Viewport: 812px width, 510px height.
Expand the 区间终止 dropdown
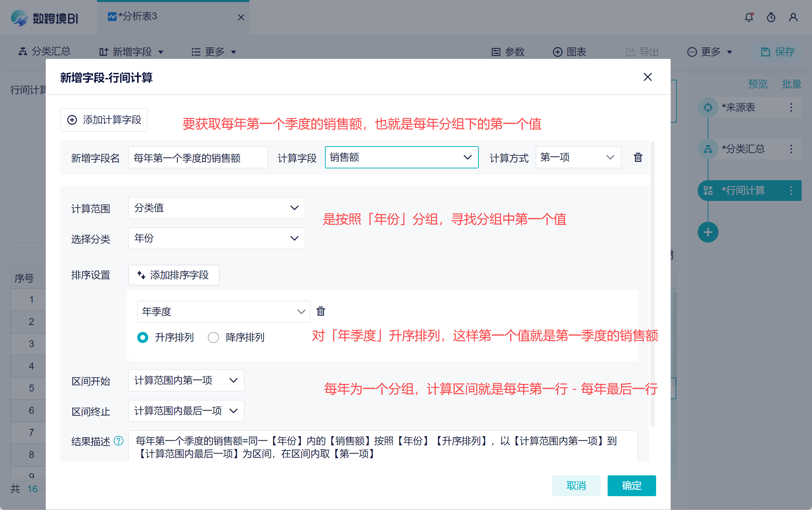tap(186, 411)
